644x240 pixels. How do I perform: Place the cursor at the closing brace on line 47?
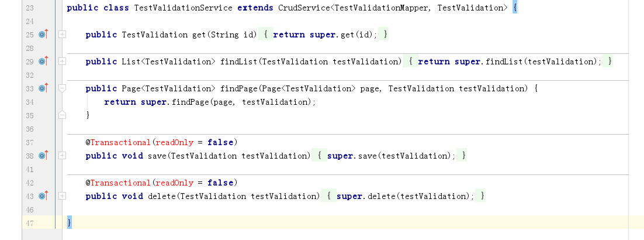tap(70, 222)
